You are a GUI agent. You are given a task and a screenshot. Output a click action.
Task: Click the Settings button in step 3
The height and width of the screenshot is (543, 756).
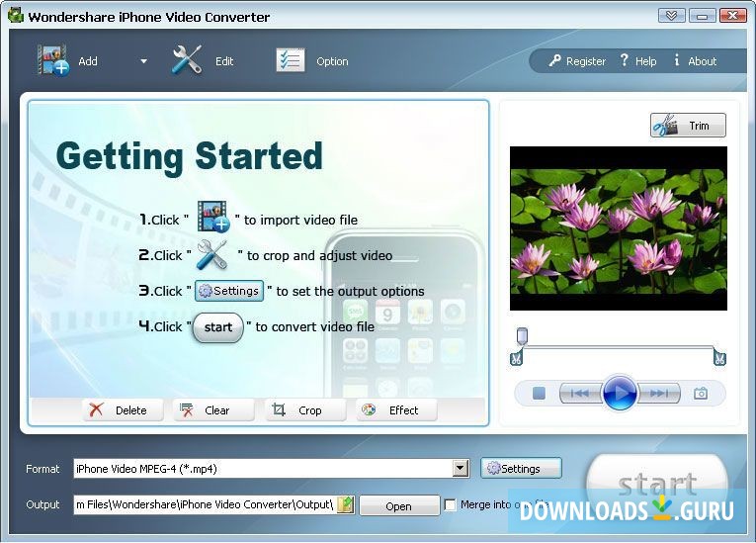point(229,291)
